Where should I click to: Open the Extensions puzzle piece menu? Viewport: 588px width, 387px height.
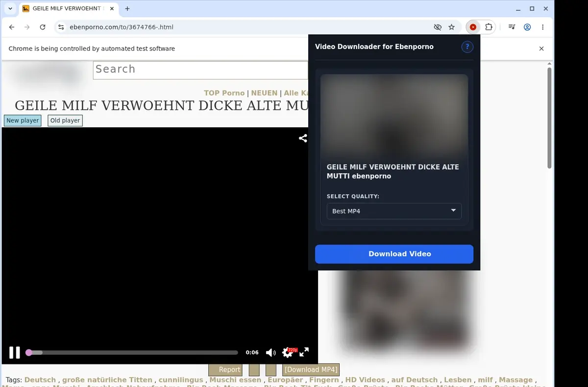489,27
